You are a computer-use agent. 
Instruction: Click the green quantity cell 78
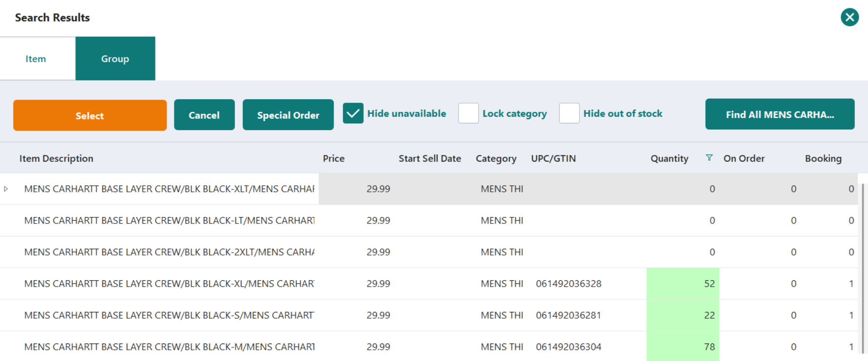point(683,346)
